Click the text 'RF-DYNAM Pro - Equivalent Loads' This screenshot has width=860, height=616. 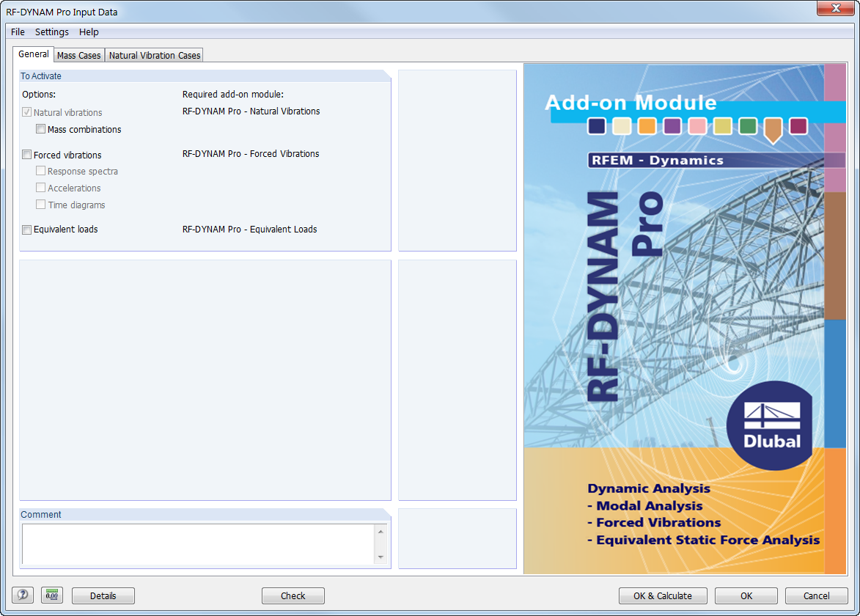[x=249, y=230]
